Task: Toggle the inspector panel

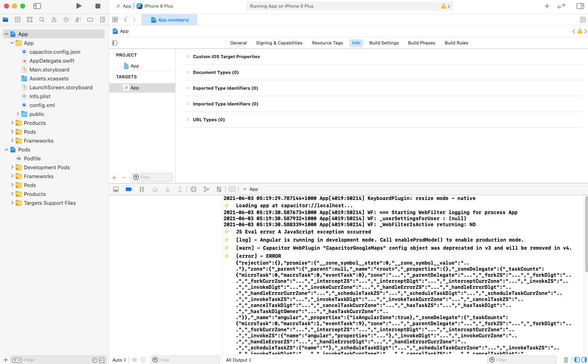Action: (x=580, y=6)
